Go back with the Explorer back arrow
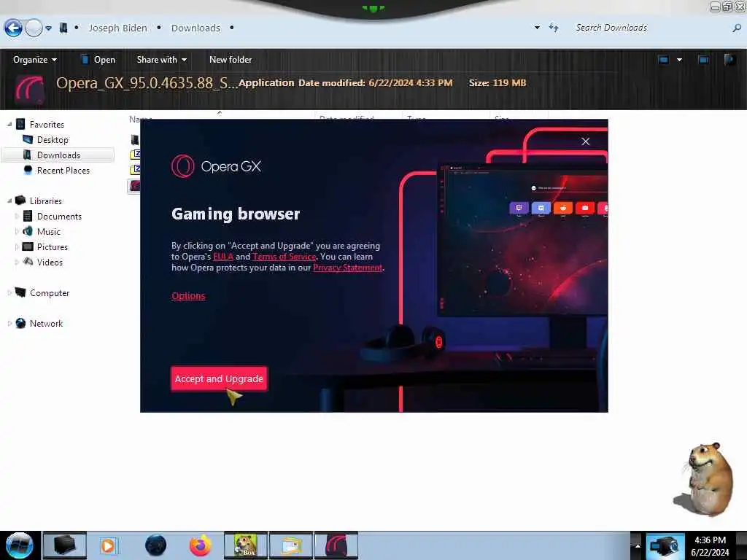 tap(13, 28)
